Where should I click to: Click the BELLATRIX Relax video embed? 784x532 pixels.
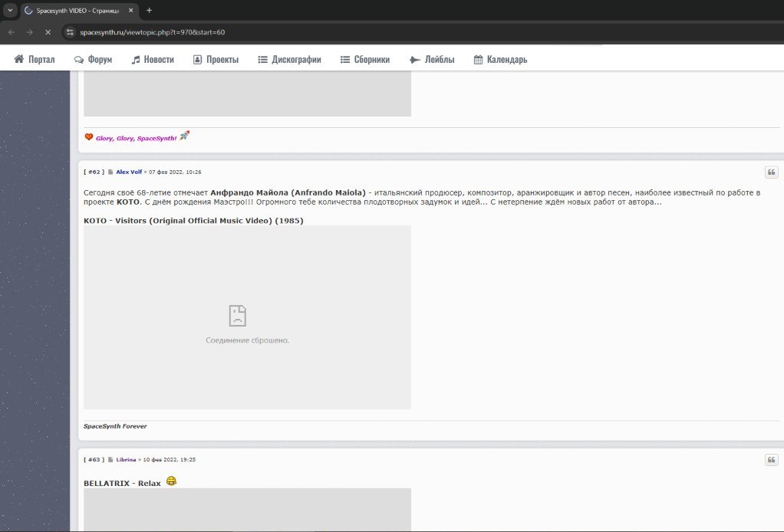(247, 510)
